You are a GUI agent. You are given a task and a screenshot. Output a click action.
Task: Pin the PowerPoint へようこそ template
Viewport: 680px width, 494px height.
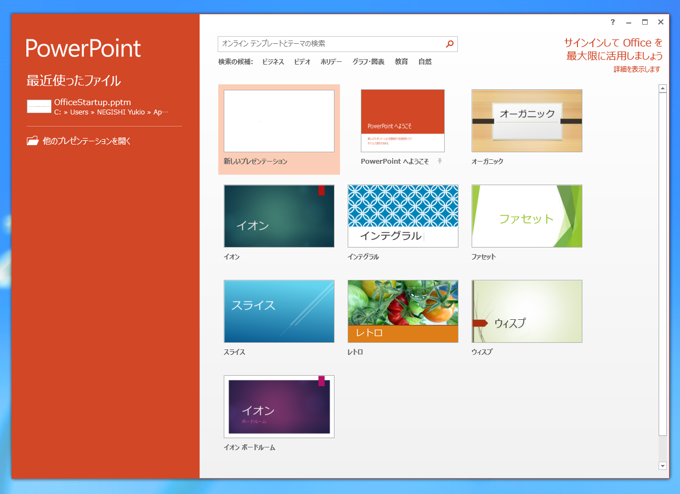coord(439,161)
